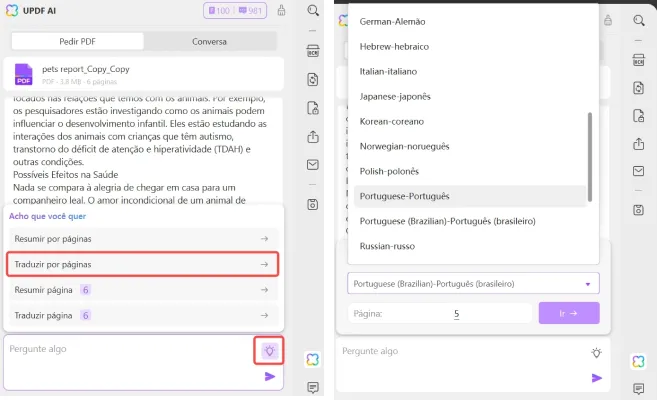Click the convert PDF icon in left sidebar
Viewport: 657px width, 400px height.
313,80
